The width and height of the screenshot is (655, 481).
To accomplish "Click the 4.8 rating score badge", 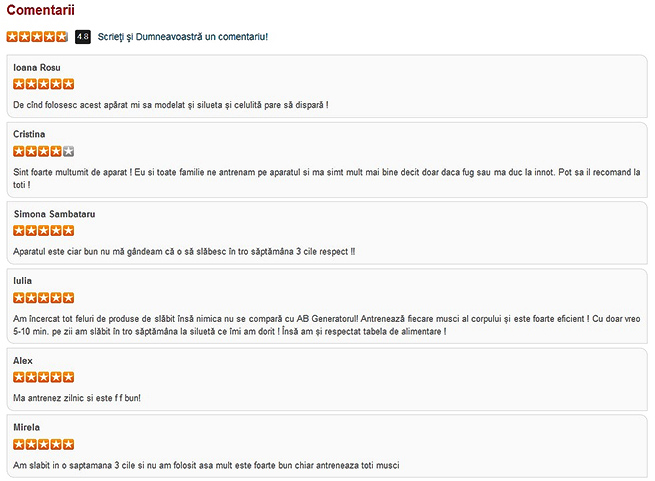I will pyautogui.click(x=83, y=36).
